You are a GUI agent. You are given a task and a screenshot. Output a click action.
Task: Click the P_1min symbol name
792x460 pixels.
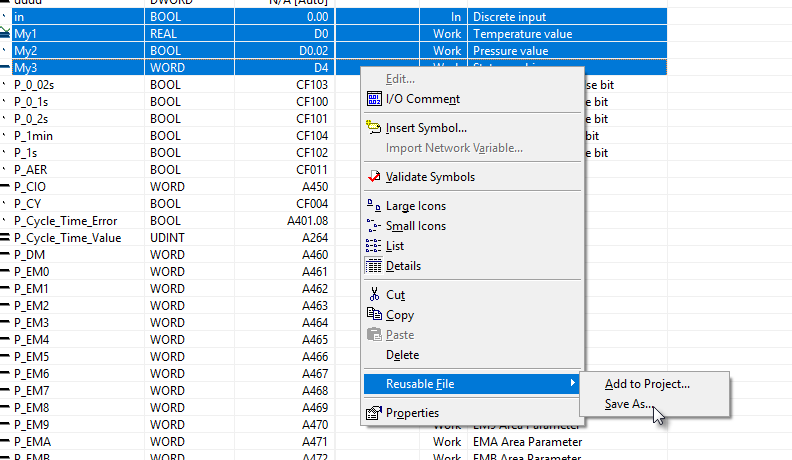tap(33, 136)
